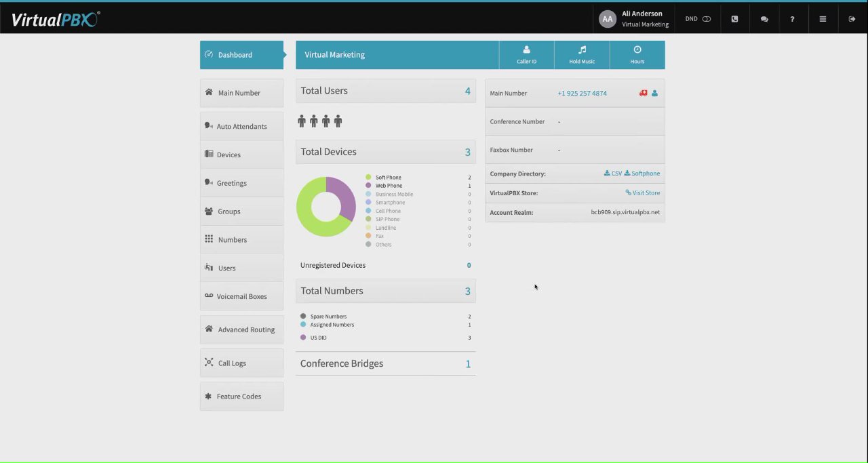Download the company directory CSV
This screenshot has height=463, width=868.
[613, 174]
